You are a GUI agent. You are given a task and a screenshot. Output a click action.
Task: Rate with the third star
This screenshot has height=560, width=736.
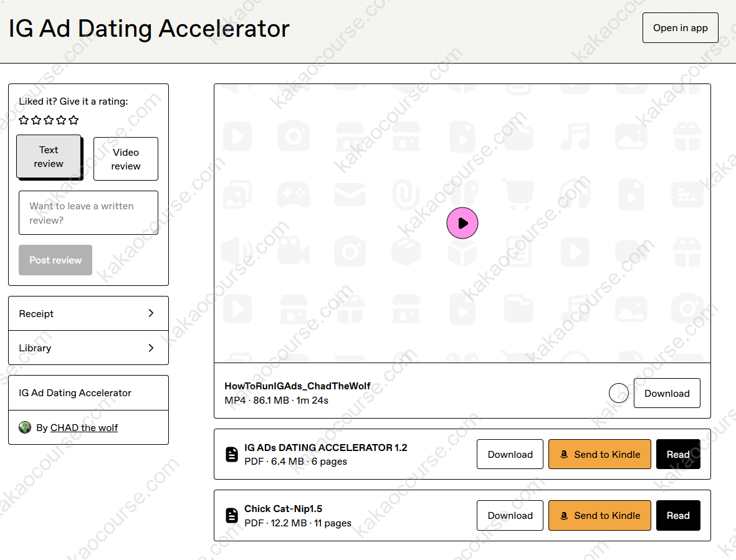point(49,120)
